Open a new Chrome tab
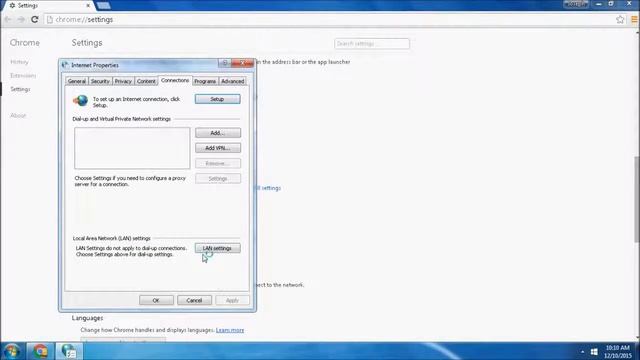This screenshot has width=640, height=360. tap(104, 5)
